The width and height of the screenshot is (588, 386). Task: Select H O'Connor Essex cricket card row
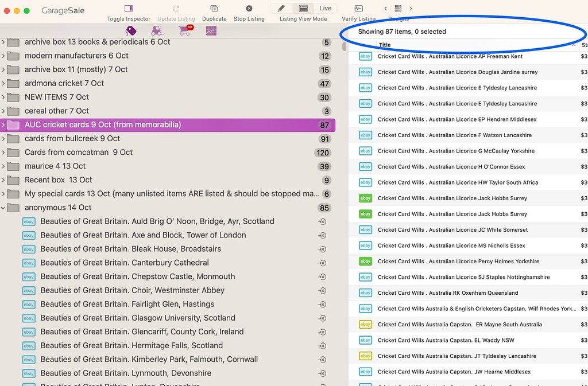468,166
